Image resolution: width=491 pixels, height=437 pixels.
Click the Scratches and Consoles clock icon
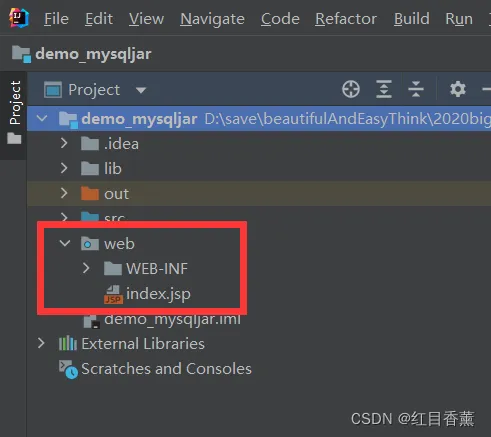pyautogui.click(x=68, y=369)
